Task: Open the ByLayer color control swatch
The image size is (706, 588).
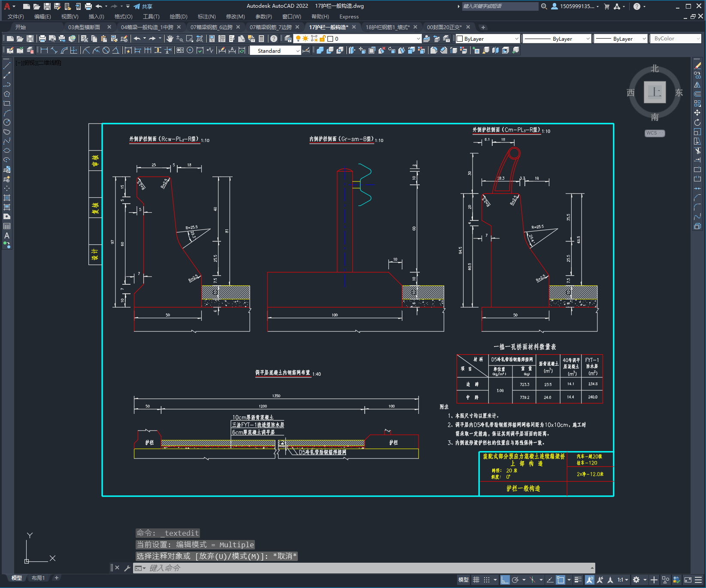Action: pos(487,39)
